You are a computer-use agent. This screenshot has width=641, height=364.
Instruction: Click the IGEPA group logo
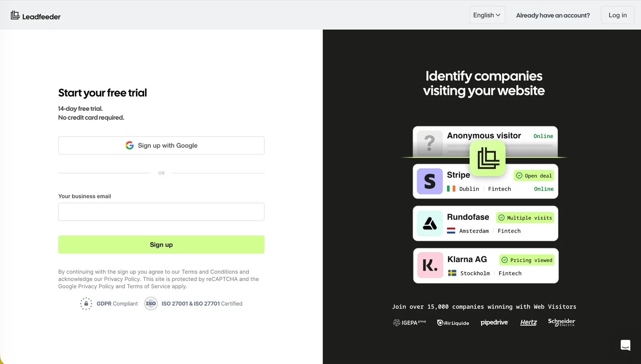tap(410, 323)
